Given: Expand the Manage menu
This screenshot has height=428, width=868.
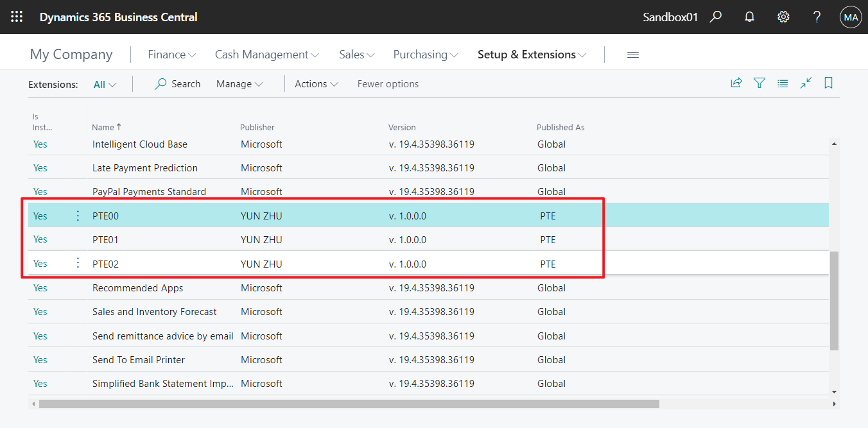Looking at the screenshot, I should coord(239,83).
